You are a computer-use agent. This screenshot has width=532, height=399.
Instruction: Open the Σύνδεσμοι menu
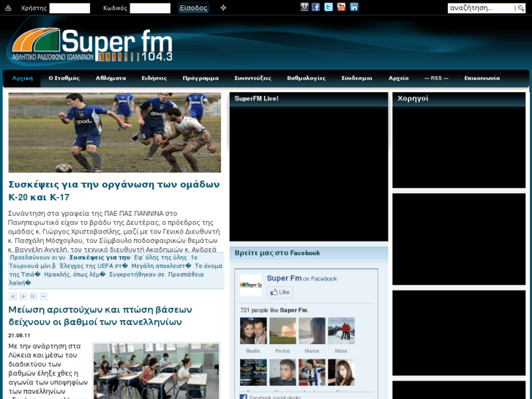click(356, 78)
